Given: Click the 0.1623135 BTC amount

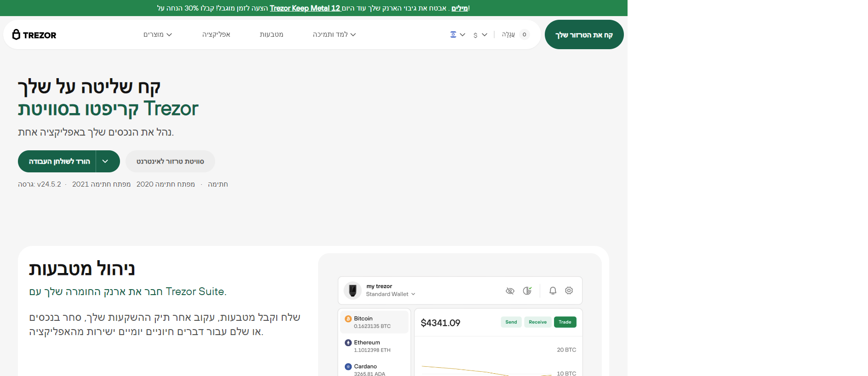Looking at the screenshot, I should pyautogui.click(x=372, y=326).
